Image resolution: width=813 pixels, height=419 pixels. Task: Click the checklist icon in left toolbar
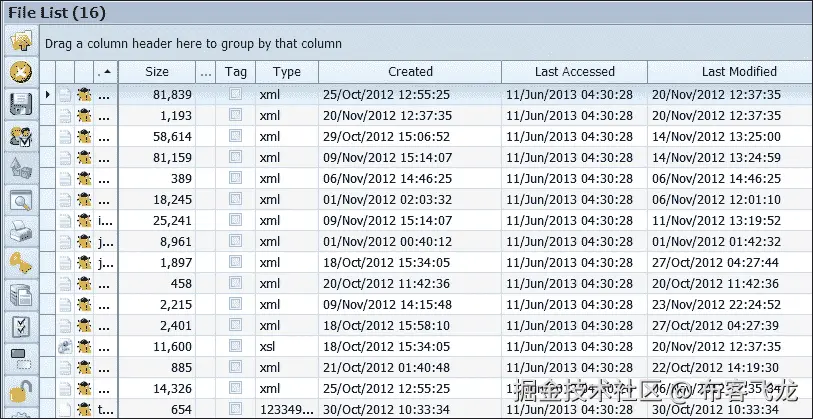[20, 326]
